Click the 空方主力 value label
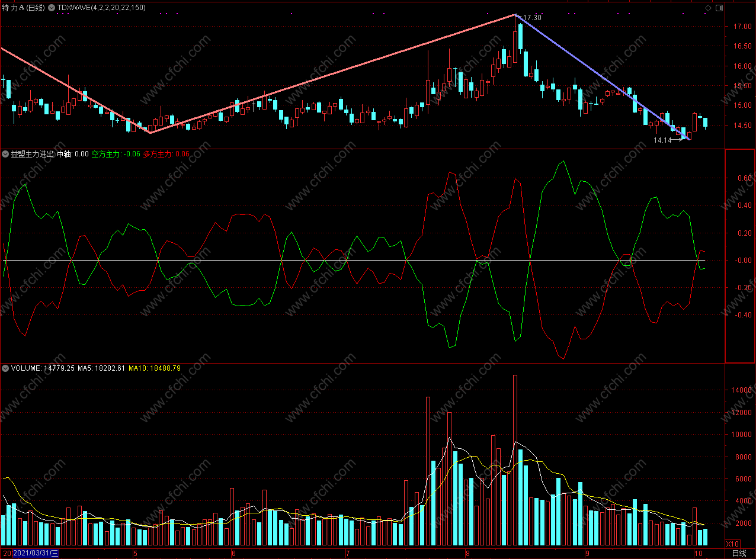Image resolution: width=756 pixels, height=559 pixels. (x=116, y=154)
